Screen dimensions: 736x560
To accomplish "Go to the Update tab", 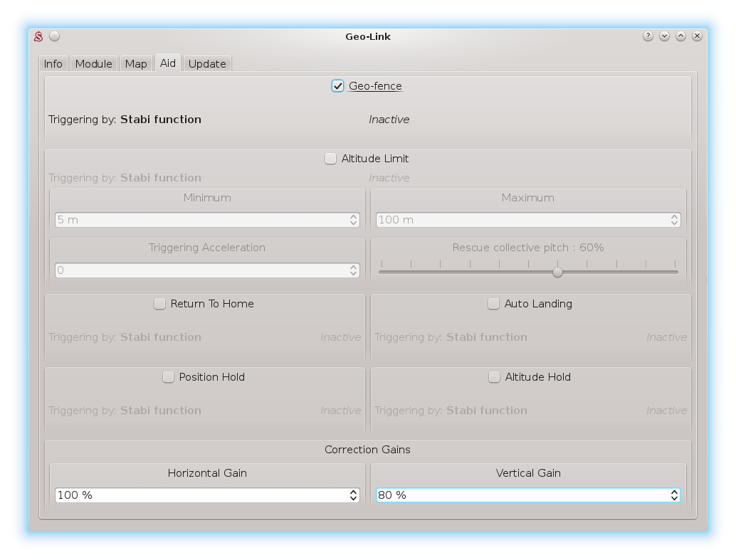I will (207, 64).
